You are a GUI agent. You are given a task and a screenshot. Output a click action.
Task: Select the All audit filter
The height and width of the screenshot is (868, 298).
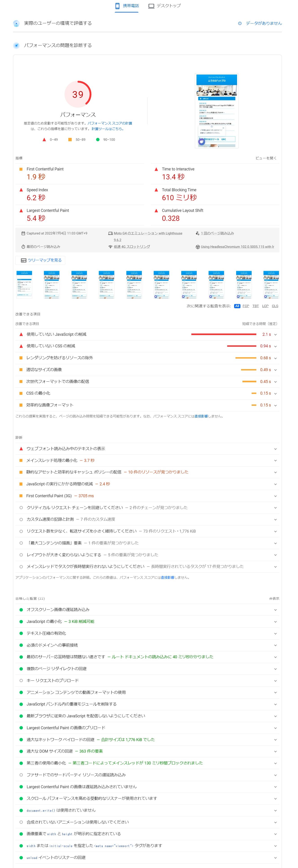click(x=237, y=306)
